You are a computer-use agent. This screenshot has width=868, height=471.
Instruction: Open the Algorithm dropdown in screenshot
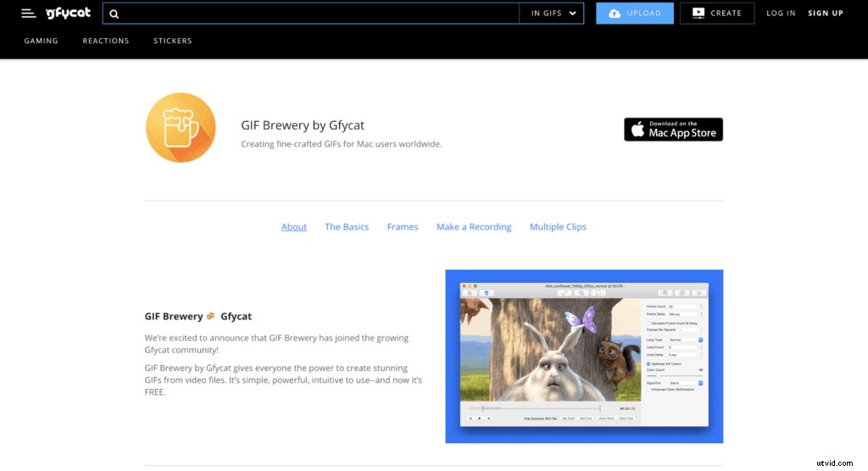[x=685, y=383]
